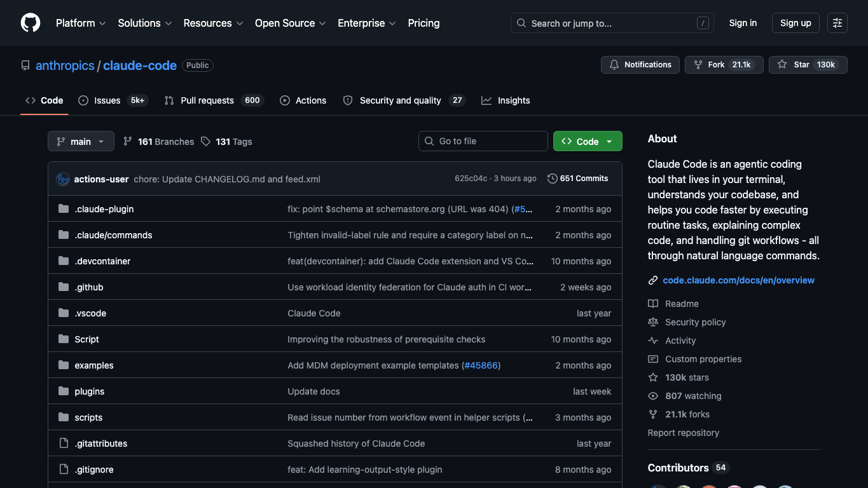
Task: Click the book icon next to Readme
Action: pyautogui.click(x=653, y=304)
